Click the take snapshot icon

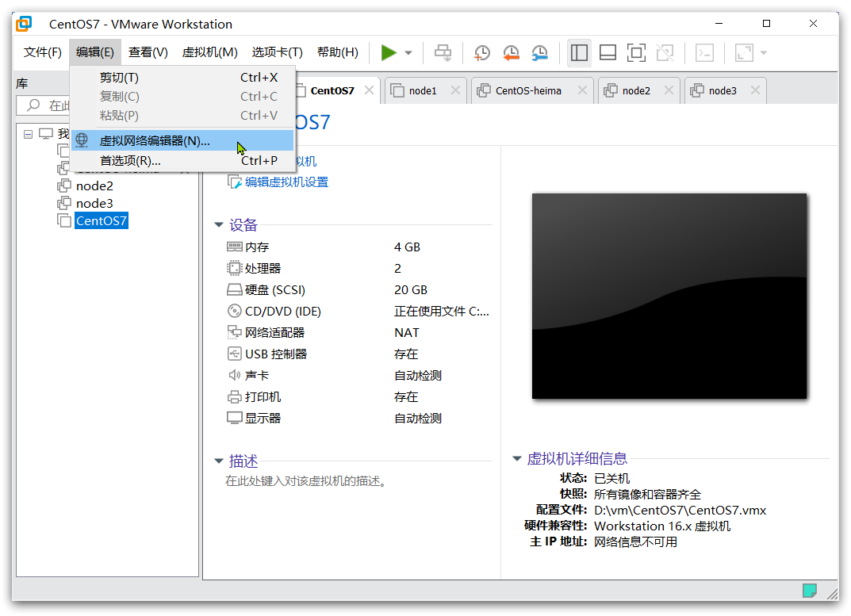tap(481, 53)
